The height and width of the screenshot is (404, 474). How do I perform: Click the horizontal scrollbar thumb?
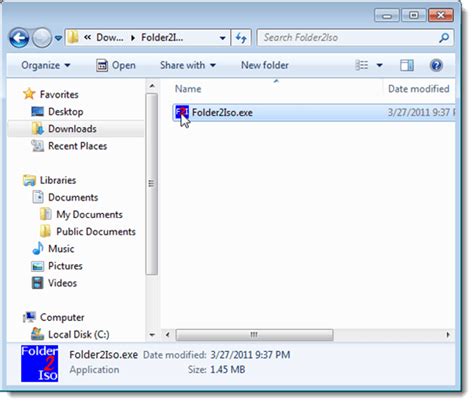click(254, 334)
